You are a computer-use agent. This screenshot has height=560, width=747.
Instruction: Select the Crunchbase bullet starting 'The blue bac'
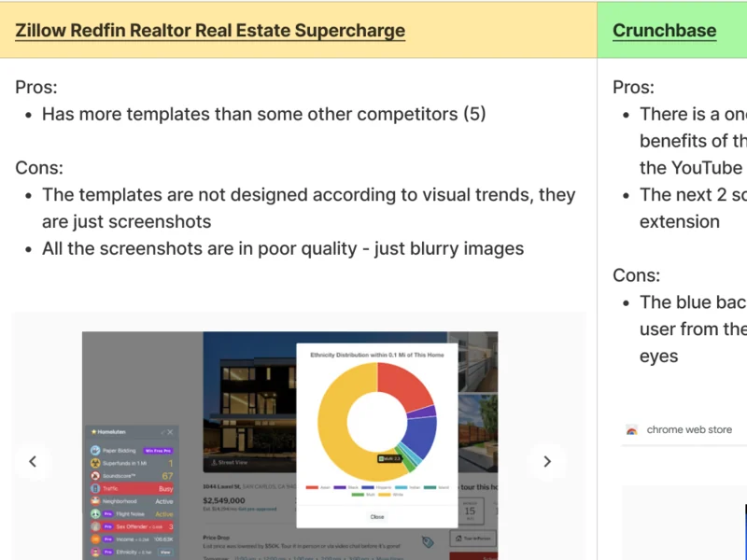693,329
